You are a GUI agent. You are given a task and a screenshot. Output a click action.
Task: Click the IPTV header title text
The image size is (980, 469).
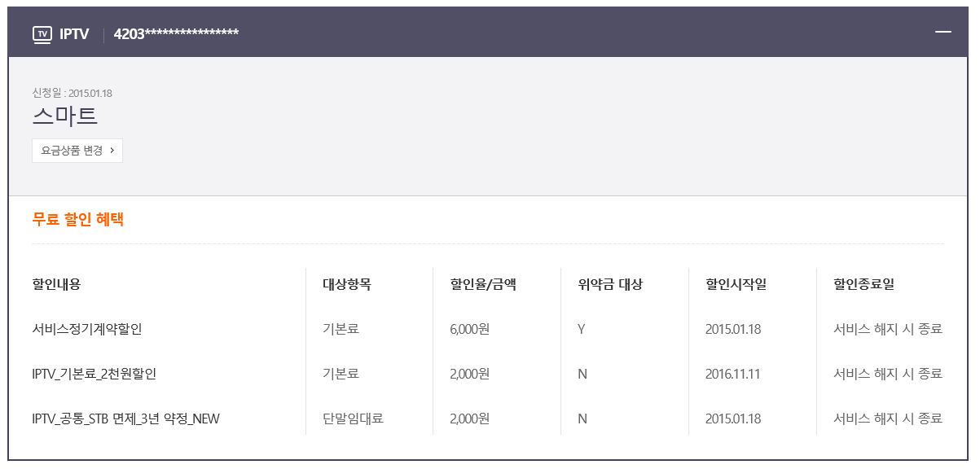pos(74,34)
